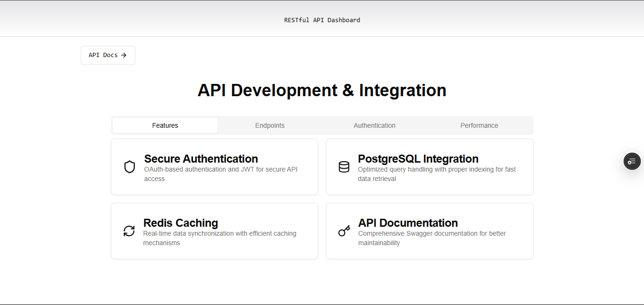
Task: Click the Real-time data synchronization description
Action: pos(220,238)
